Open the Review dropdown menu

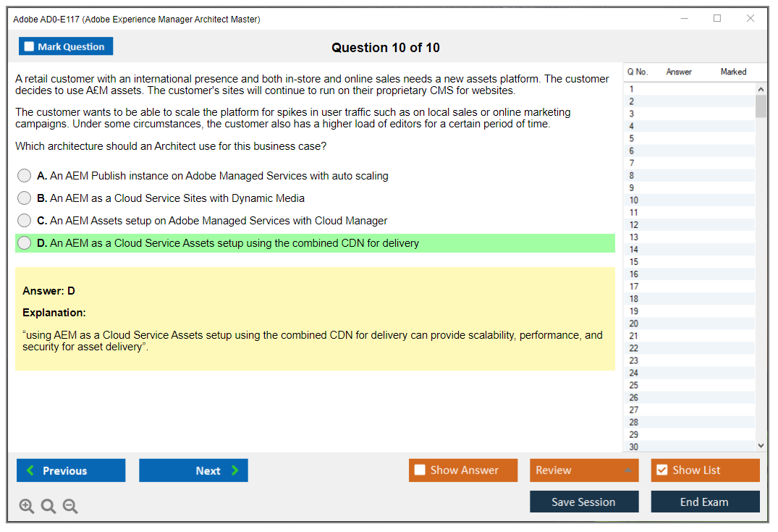tap(584, 470)
